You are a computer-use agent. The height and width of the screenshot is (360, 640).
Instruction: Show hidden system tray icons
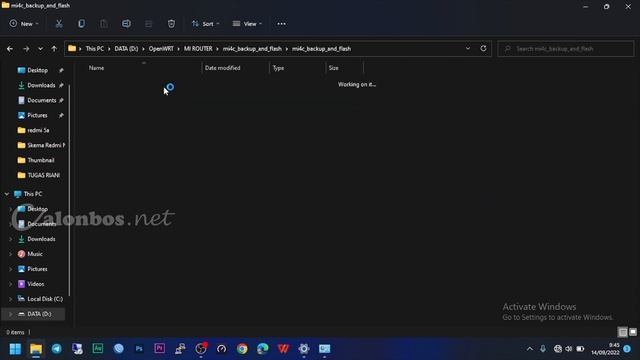(530, 349)
